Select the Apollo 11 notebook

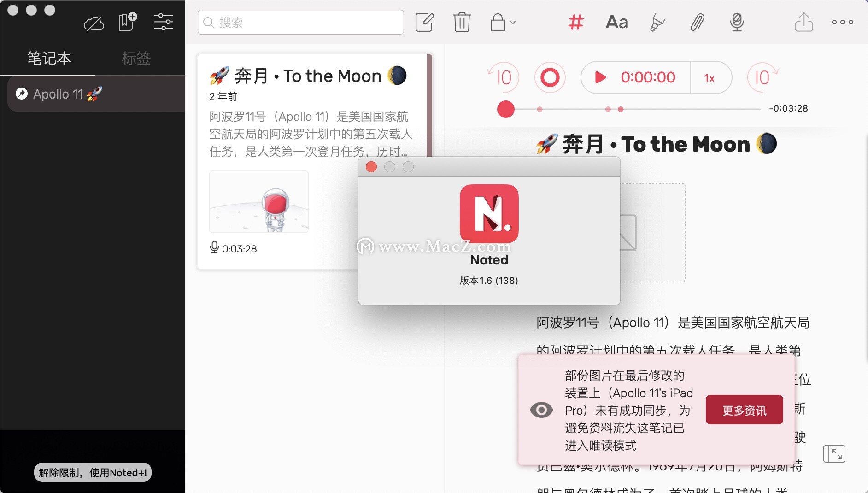pyautogui.click(x=97, y=94)
